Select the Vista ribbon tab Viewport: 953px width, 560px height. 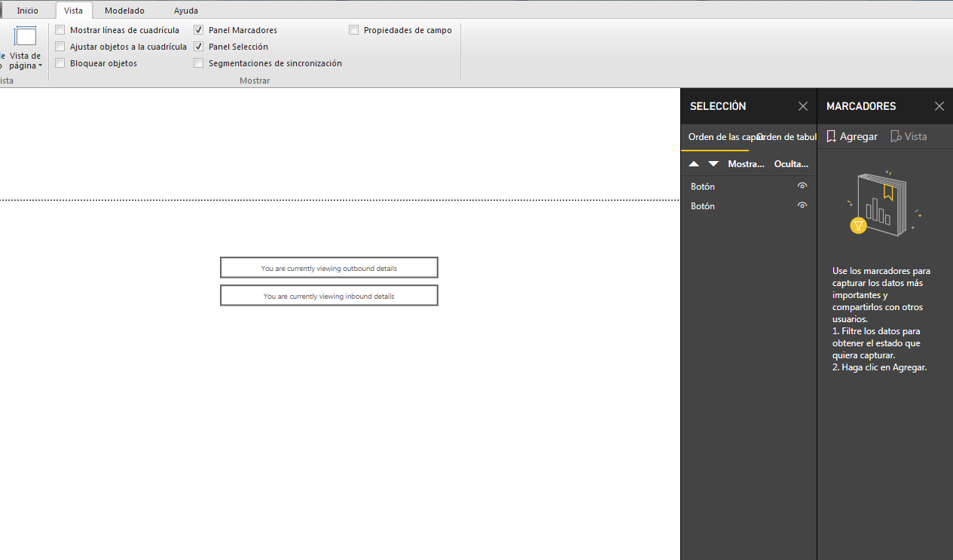74,11
